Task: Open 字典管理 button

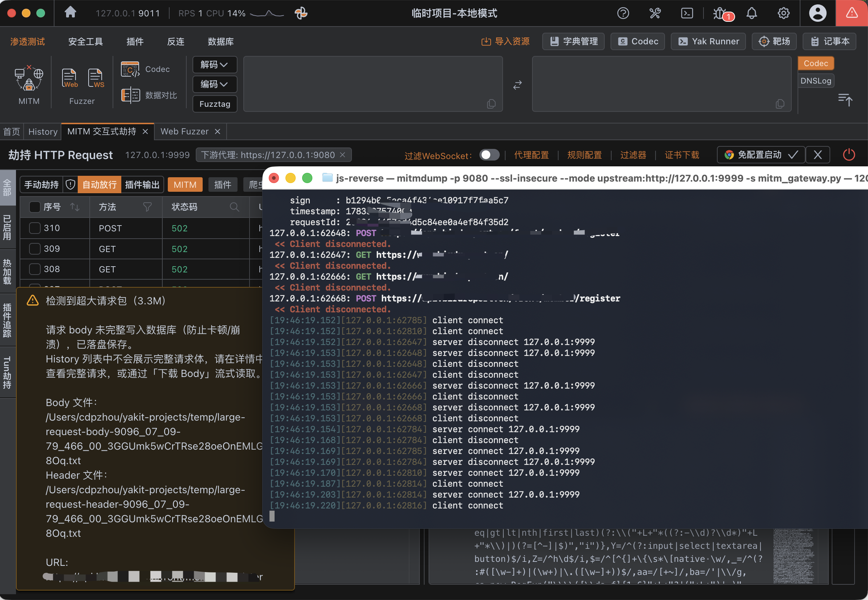Action: 573,41
